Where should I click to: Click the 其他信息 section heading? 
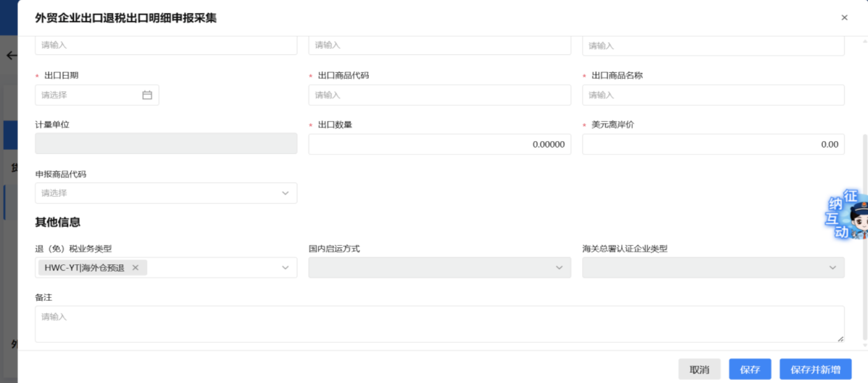[x=57, y=222]
